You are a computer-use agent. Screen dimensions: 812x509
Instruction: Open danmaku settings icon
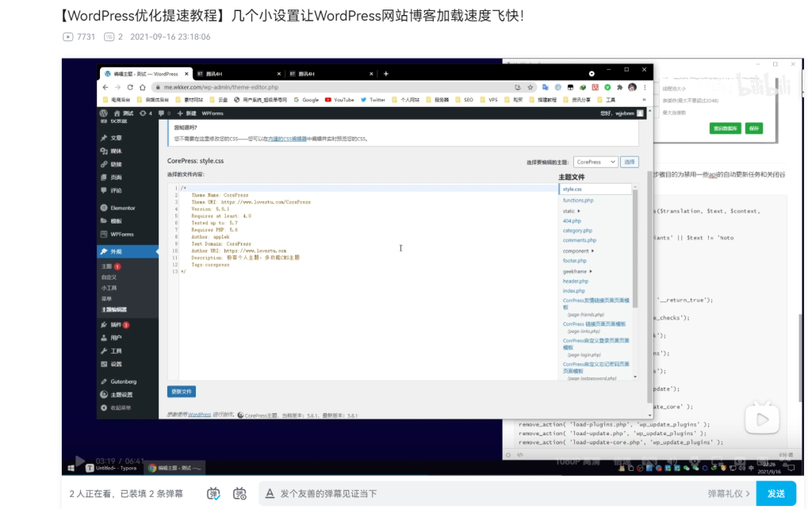[x=239, y=493]
